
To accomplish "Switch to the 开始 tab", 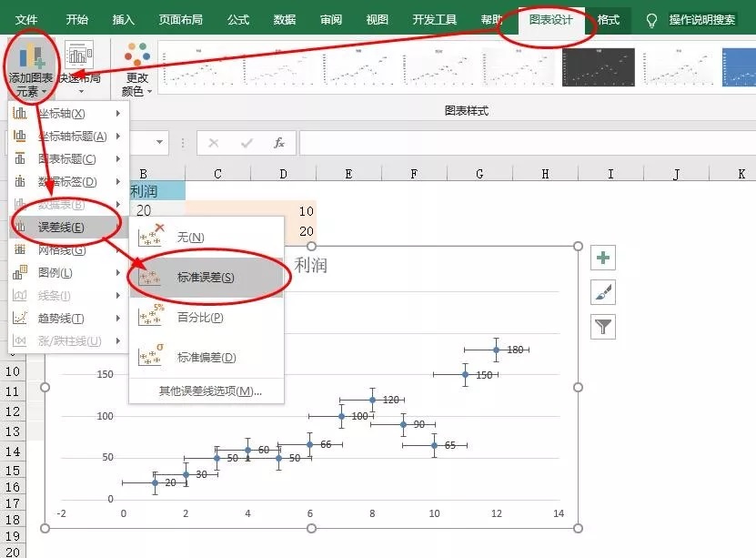I will [77, 20].
